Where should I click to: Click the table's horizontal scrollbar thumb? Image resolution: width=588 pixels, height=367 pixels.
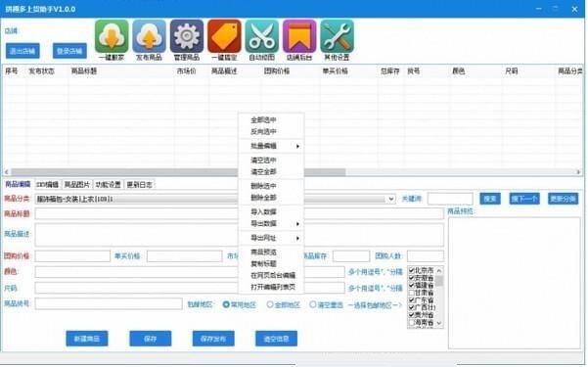[x=178, y=172]
